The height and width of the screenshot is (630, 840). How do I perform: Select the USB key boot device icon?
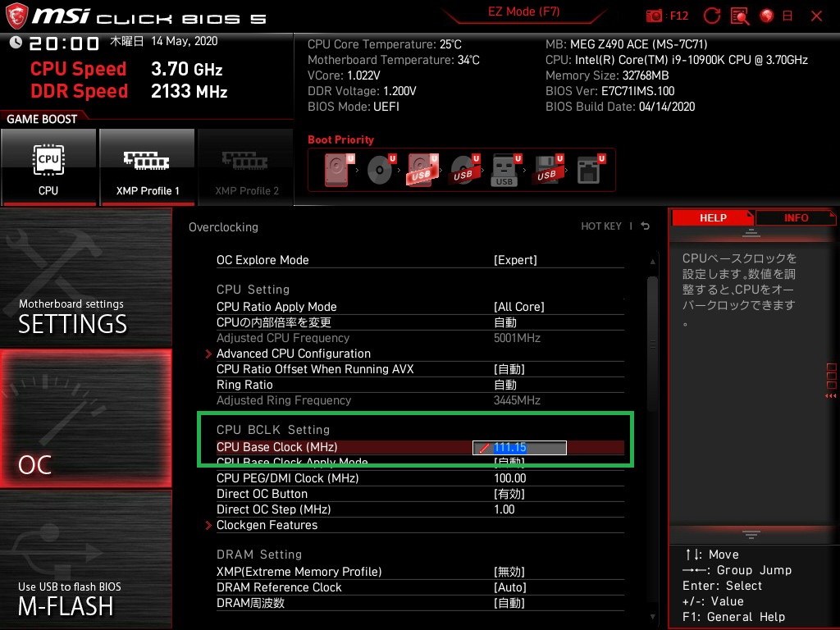506,170
